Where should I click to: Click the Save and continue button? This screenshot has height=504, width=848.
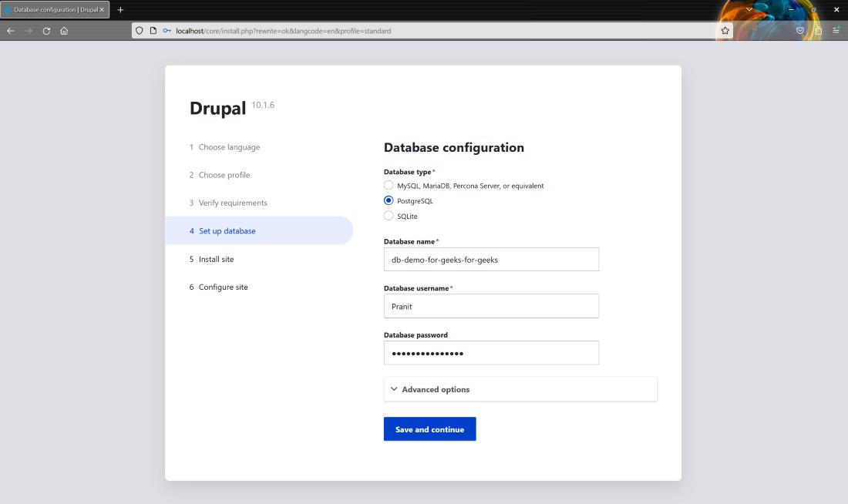pyautogui.click(x=430, y=429)
